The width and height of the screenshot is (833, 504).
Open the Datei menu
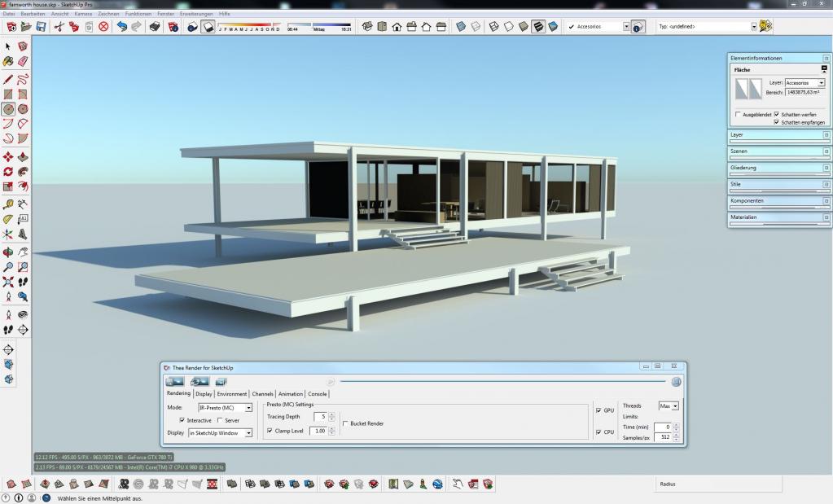pos(9,14)
